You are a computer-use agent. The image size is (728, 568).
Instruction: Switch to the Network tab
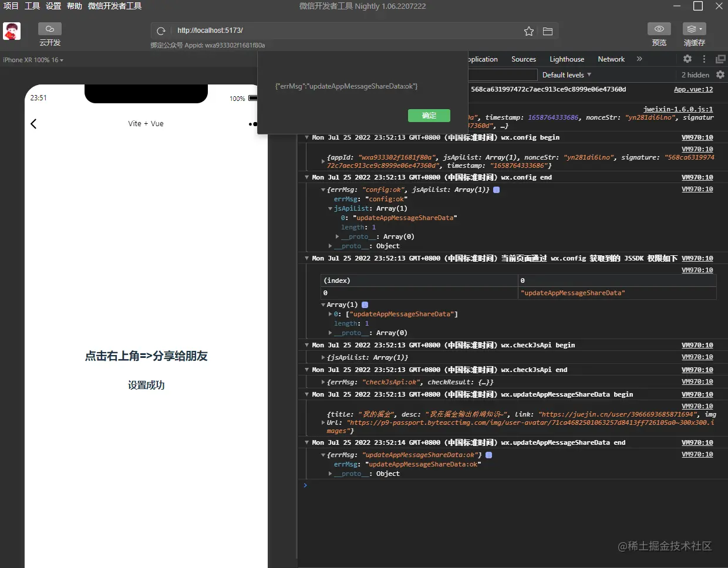611,59
